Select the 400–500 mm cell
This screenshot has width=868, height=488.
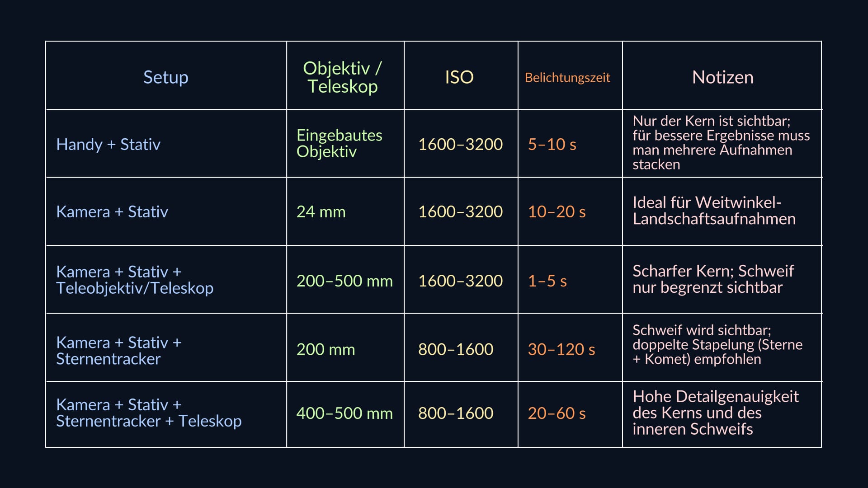(344, 413)
